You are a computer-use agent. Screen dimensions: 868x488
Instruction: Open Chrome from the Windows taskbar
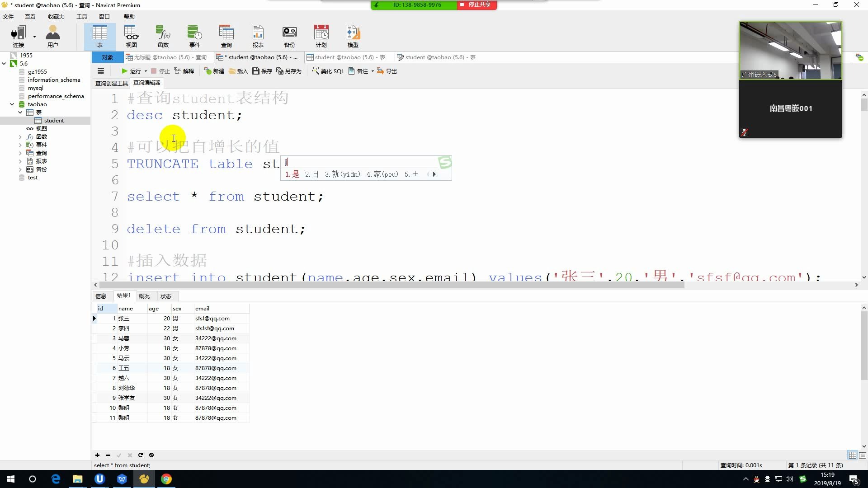click(166, 479)
